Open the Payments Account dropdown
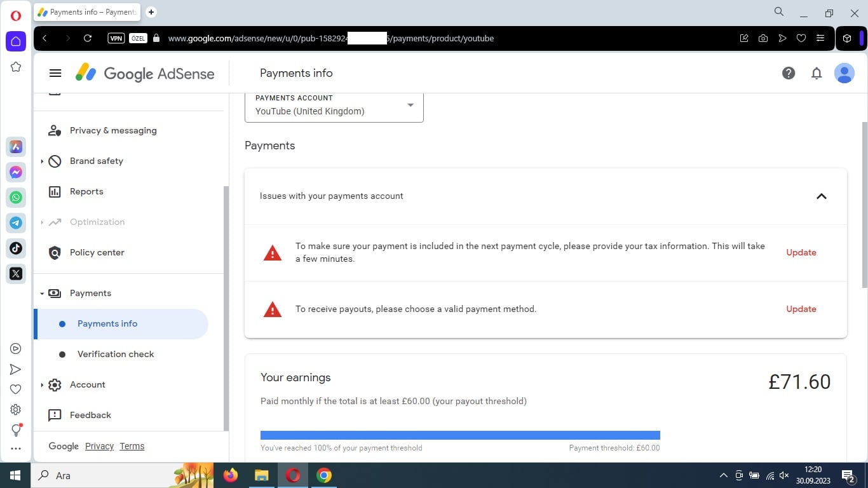The image size is (868, 488). tap(334, 106)
